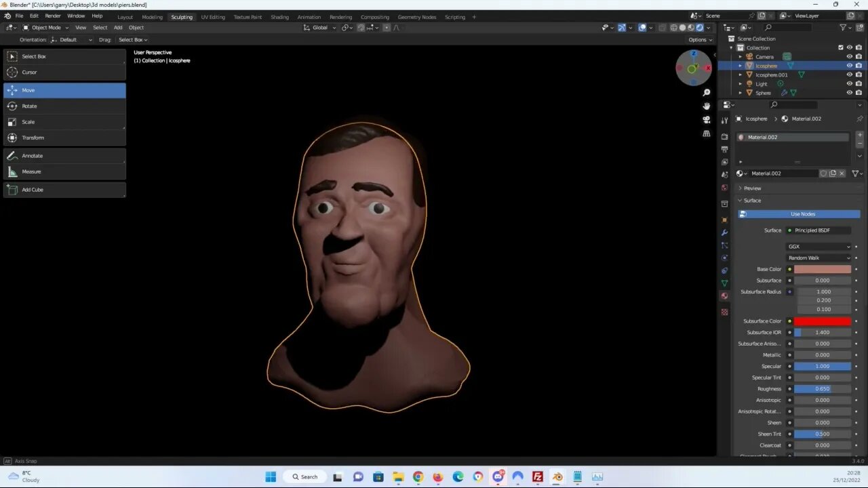Click the viewport zoom magnifier icon
Viewport: 868px width, 488px height.
click(x=707, y=93)
